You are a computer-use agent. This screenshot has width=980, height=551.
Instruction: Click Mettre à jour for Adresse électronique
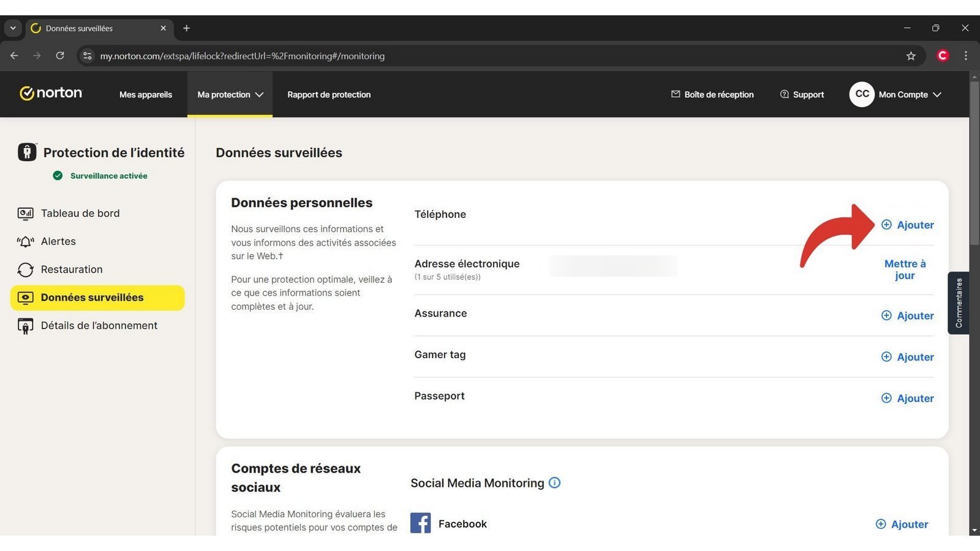pos(905,269)
